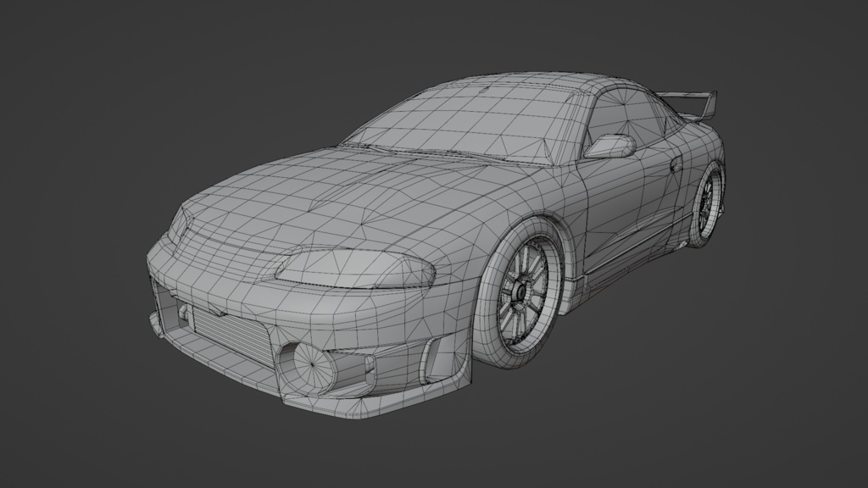Click the car door handle
Image resolution: width=868 pixels, height=488 pixels.
coord(676,164)
